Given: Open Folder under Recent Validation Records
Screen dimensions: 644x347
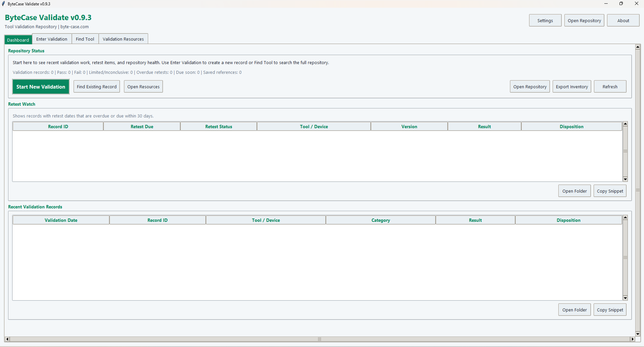Looking at the screenshot, I should point(574,310).
